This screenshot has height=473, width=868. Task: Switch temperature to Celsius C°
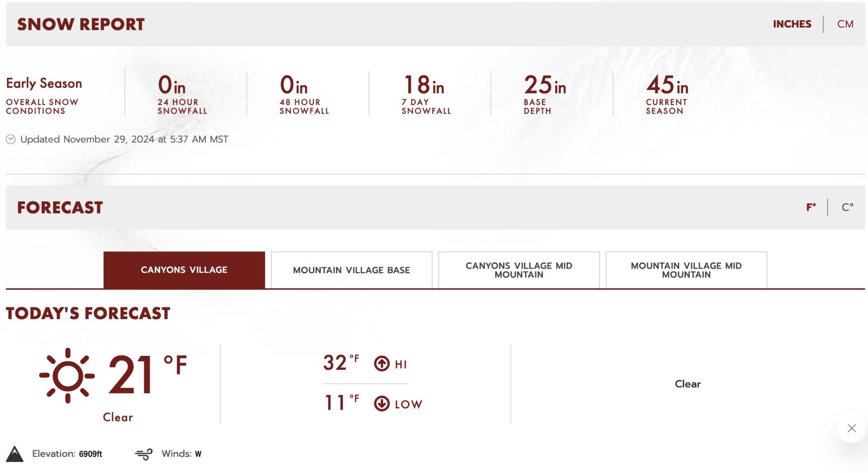pos(847,207)
